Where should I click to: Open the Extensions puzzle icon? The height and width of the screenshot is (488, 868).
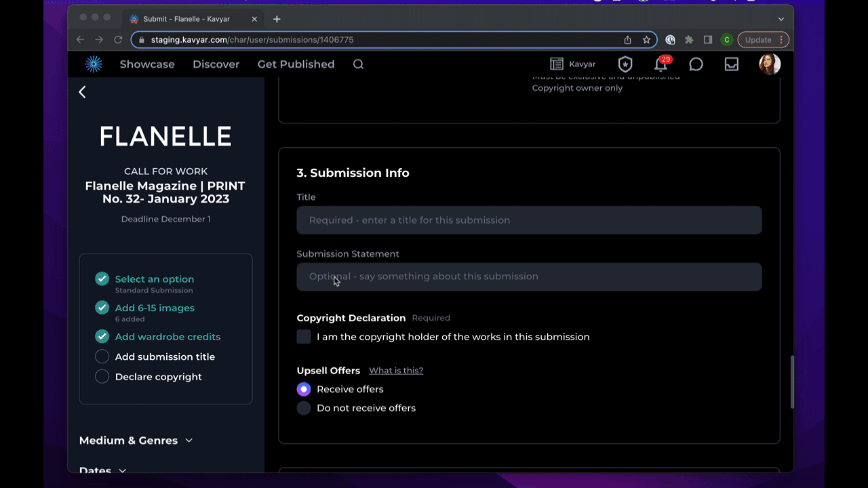pos(689,40)
